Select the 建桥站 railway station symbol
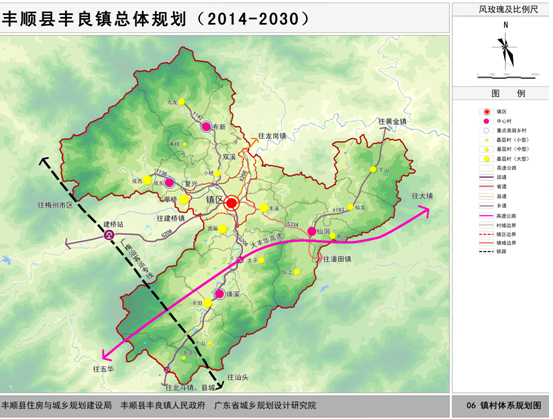 109,234
